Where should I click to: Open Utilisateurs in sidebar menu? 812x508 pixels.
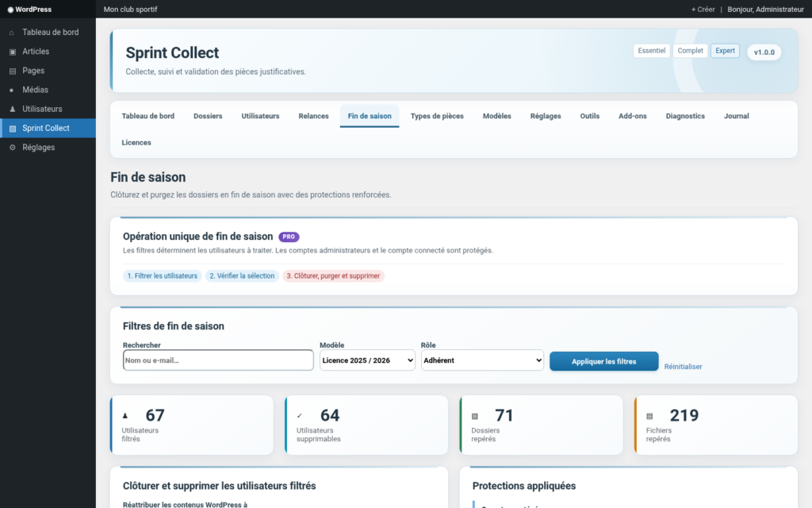(48, 109)
